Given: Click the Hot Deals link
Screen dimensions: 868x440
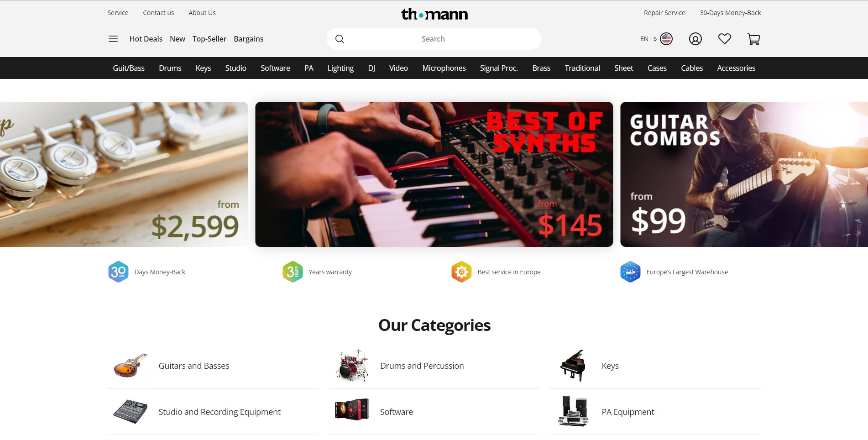Looking at the screenshot, I should click(146, 39).
